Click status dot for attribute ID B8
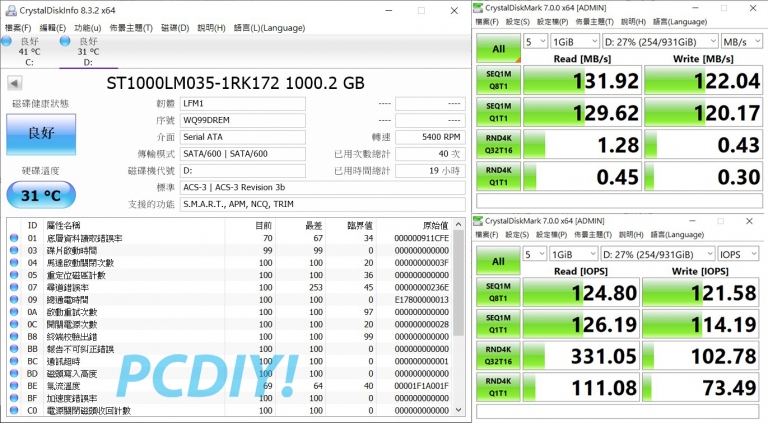The height and width of the screenshot is (423, 768). 14,336
